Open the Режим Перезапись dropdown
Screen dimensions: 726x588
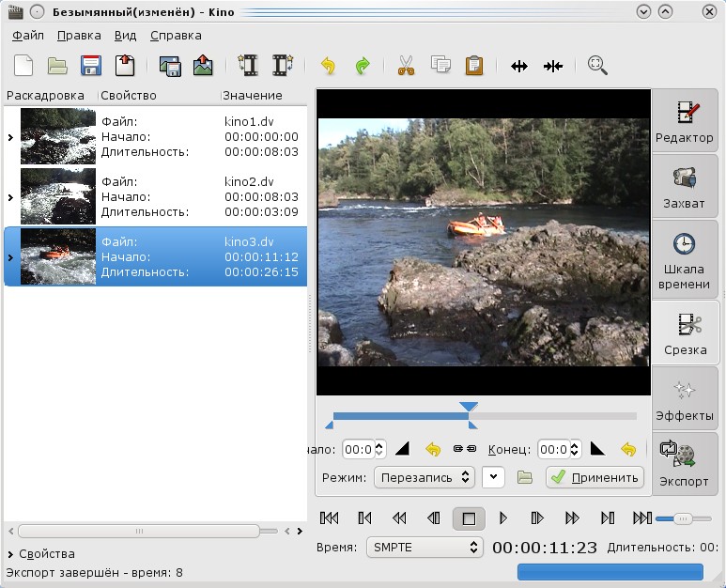(424, 477)
